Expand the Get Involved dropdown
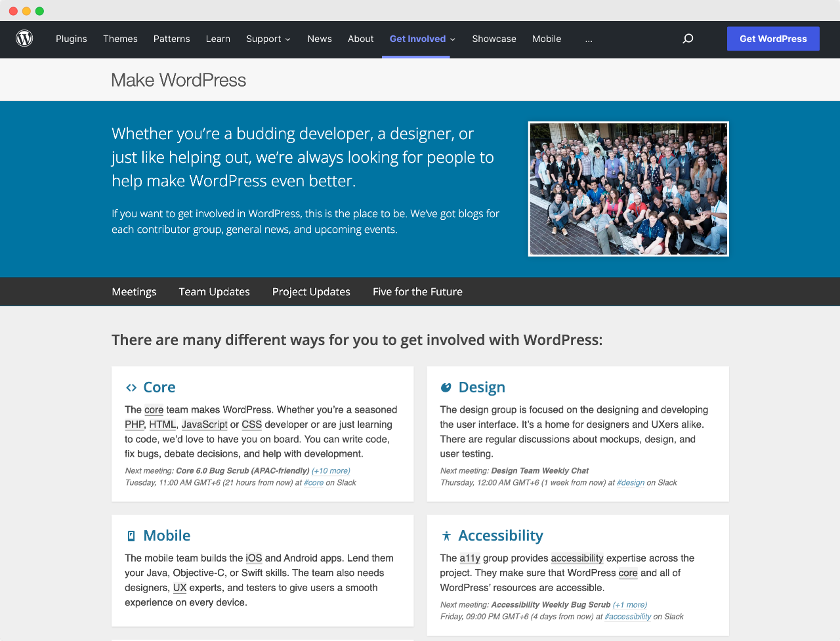Viewport: 840px width, 641px height. click(422, 39)
